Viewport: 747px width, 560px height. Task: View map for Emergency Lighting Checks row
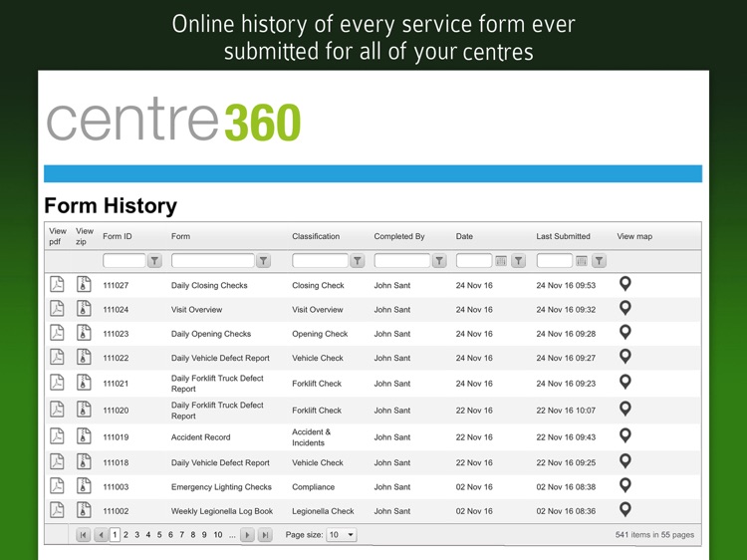625,485
